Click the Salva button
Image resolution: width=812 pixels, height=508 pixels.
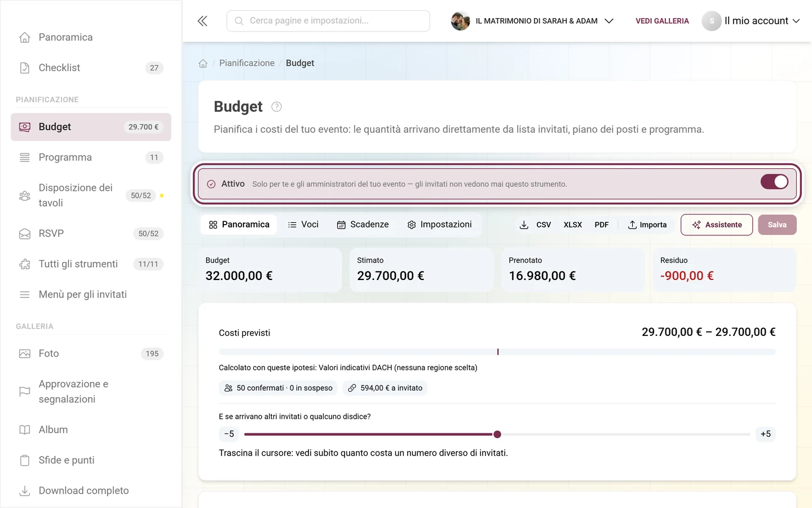[x=777, y=225]
